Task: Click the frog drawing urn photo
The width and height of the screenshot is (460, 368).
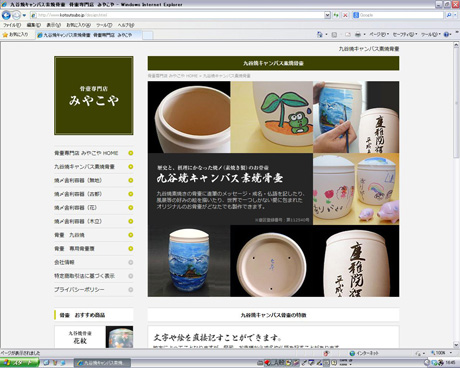Action: point(272,117)
